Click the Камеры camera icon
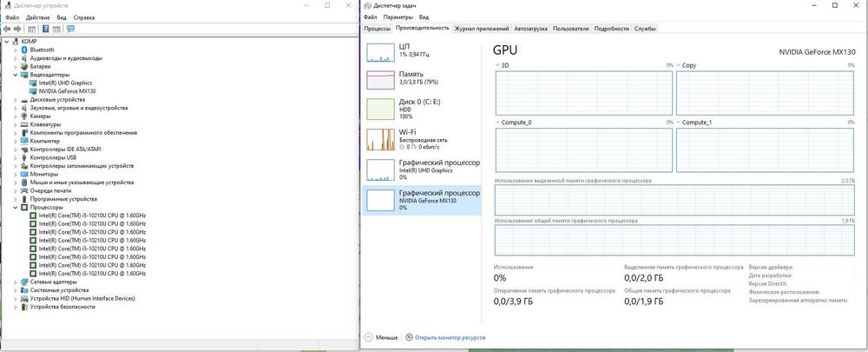Viewport: 868px width, 352px height. coord(24,116)
